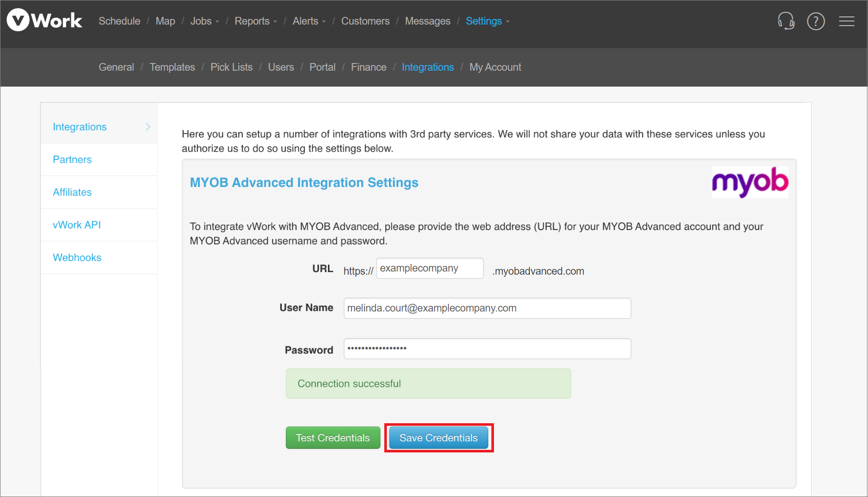Go to the Schedule page
This screenshot has width=868, height=497.
tap(119, 21)
